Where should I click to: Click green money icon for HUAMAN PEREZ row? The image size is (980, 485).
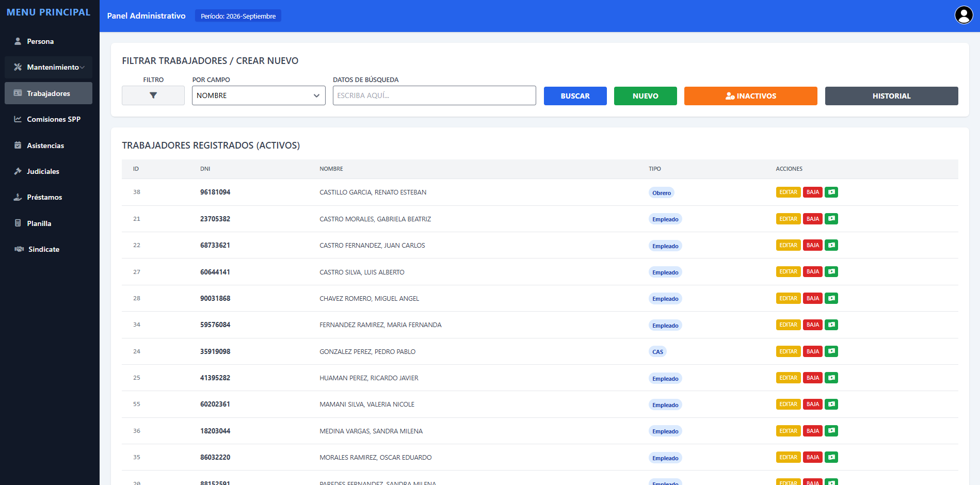click(x=831, y=378)
